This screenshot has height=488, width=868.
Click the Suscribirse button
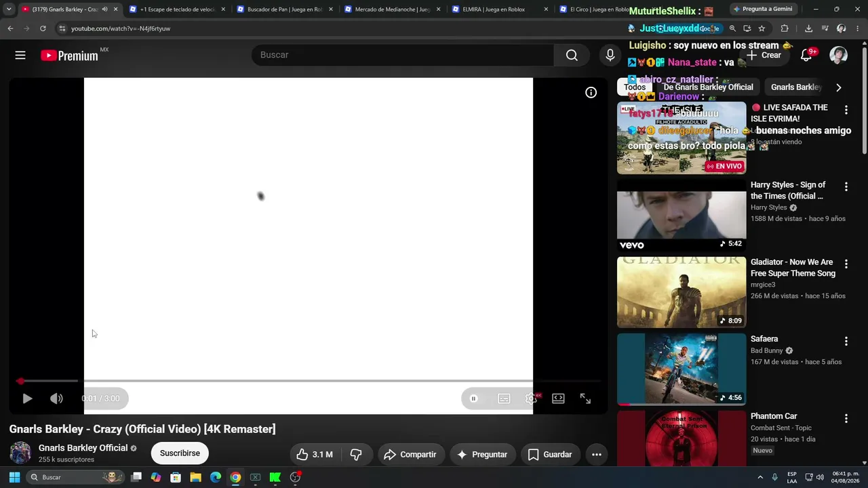pos(180,453)
